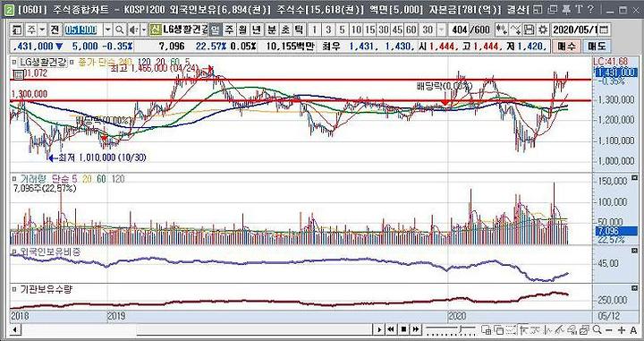644x341 pixels.
Task: Click the 404 candle count input field
Action: [x=458, y=30]
